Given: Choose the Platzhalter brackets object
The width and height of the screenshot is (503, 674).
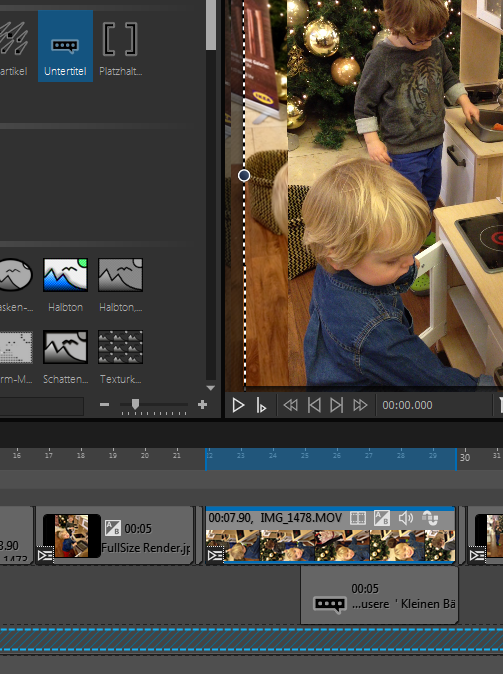Looking at the screenshot, I should (120, 46).
